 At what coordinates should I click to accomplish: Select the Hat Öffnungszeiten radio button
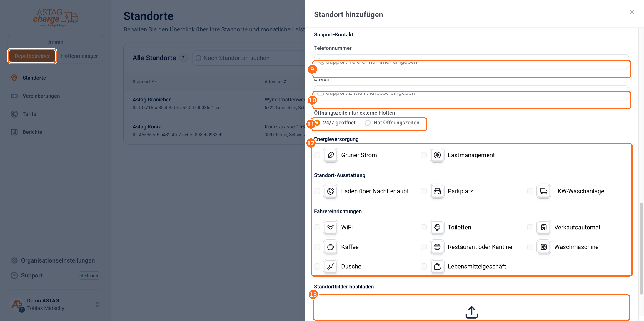[x=368, y=123]
